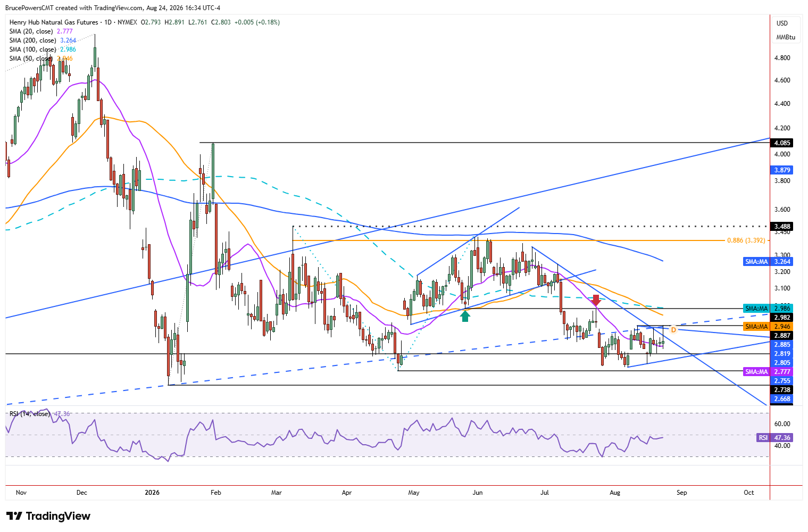The width and height of the screenshot is (808, 532).
Task: Click the 4.800 price axis tick
Action: [782, 58]
